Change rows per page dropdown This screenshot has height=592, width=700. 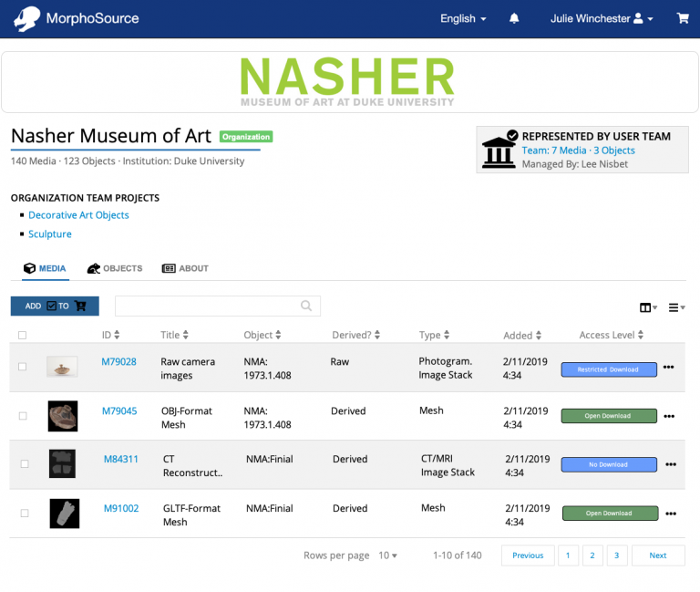point(388,556)
